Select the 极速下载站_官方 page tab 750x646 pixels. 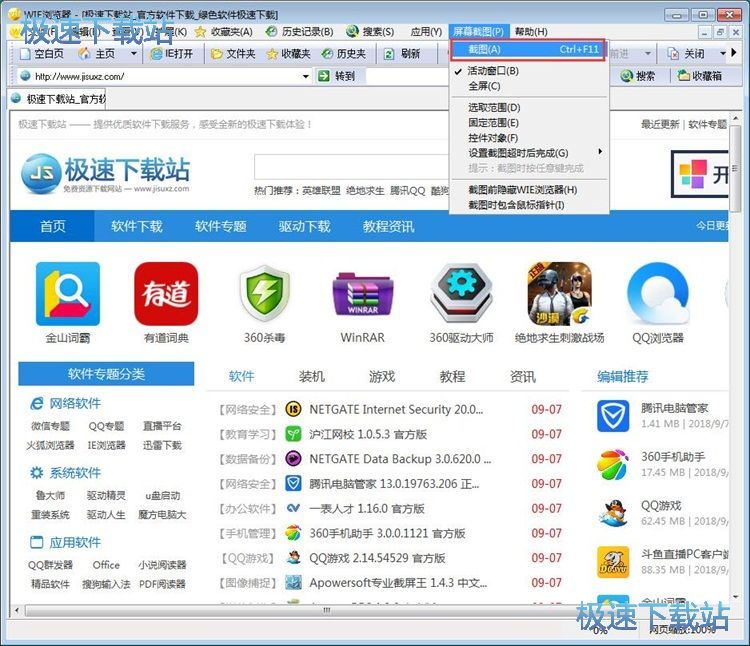(x=59, y=99)
